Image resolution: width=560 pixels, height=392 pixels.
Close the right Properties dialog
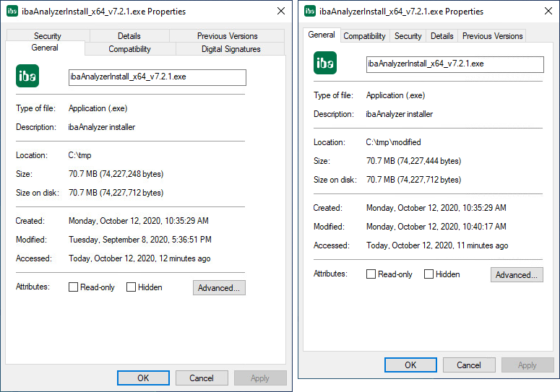pos(548,11)
